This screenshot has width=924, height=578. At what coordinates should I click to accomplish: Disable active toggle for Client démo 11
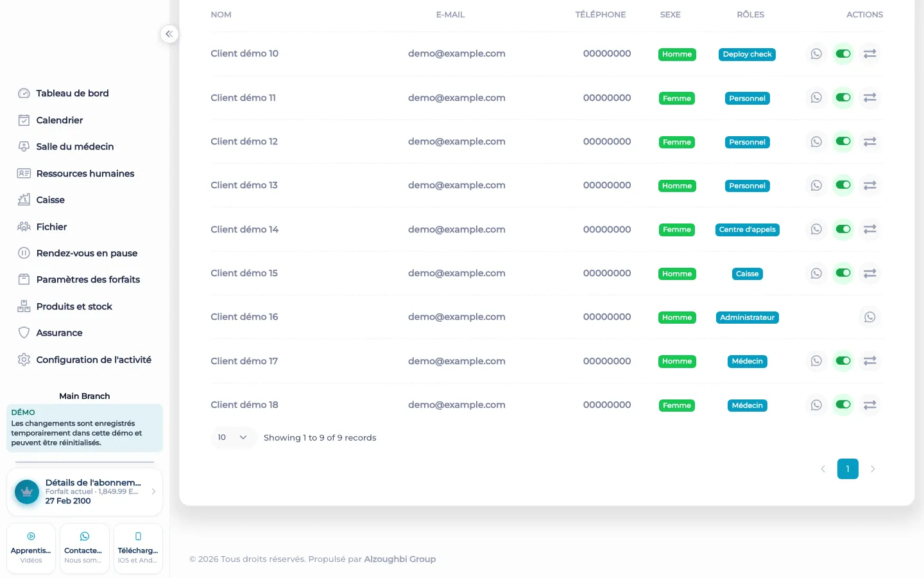tap(843, 98)
